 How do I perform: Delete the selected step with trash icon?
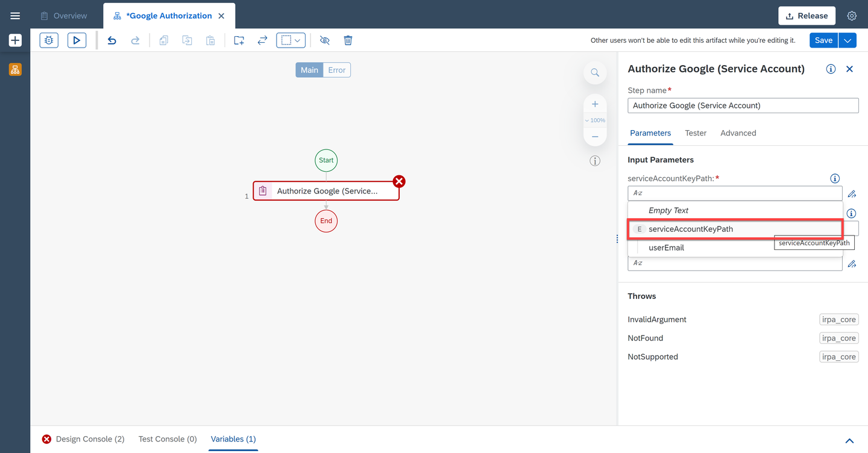pos(348,40)
